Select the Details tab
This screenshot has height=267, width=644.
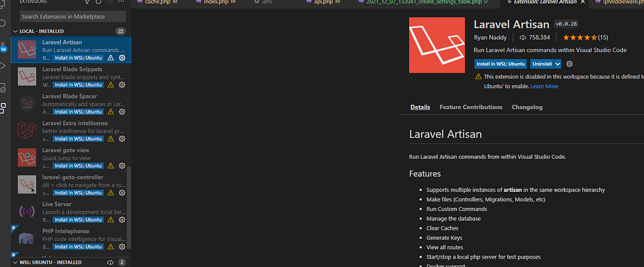click(420, 107)
